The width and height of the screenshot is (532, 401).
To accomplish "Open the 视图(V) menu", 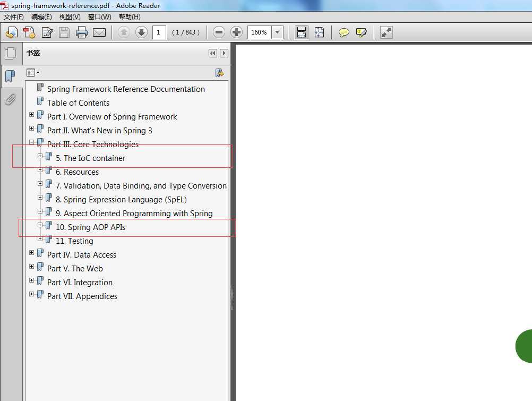I will (x=70, y=16).
